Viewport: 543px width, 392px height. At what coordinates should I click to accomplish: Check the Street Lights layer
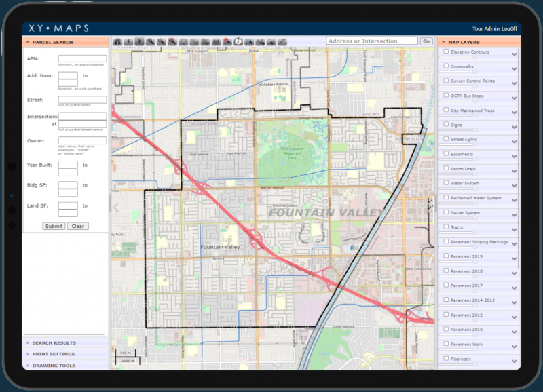(446, 139)
